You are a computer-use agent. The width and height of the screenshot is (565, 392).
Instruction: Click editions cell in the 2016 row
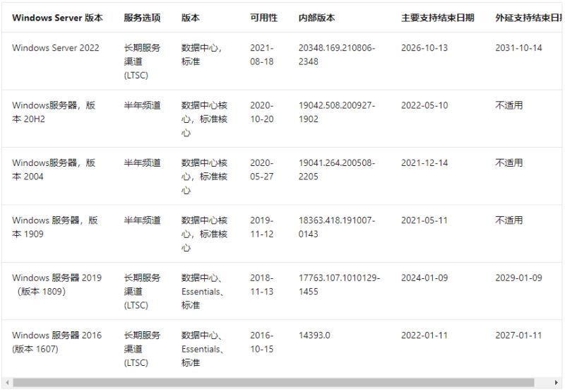(x=202, y=349)
